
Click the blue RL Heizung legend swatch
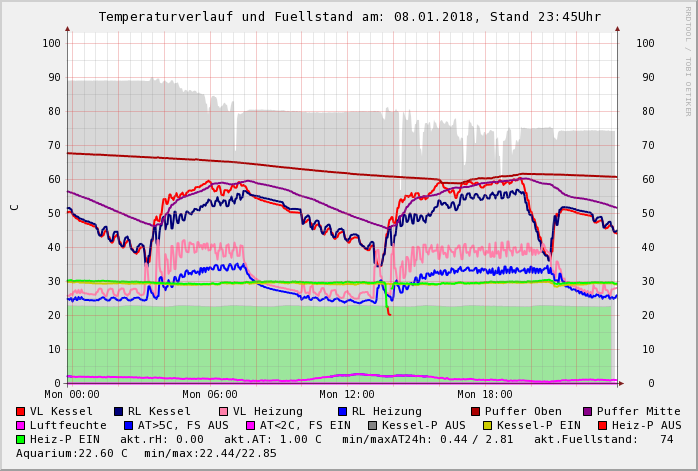coord(343,411)
